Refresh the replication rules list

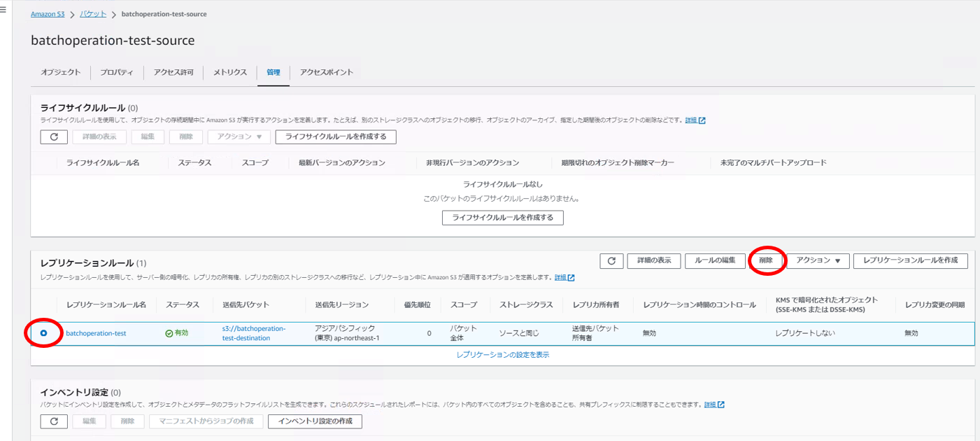point(611,260)
